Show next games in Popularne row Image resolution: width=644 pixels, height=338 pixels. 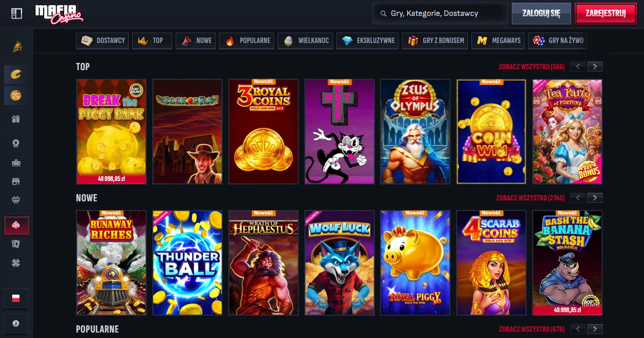point(595,329)
